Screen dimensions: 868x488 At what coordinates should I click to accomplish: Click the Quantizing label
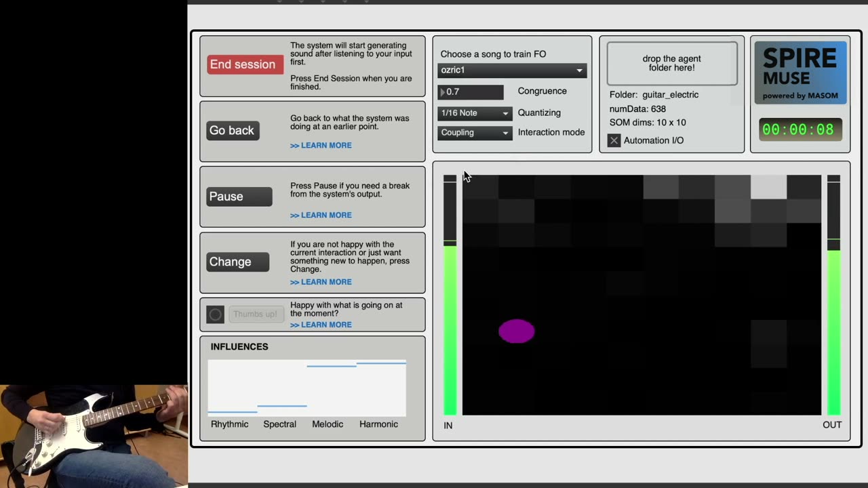[539, 113]
